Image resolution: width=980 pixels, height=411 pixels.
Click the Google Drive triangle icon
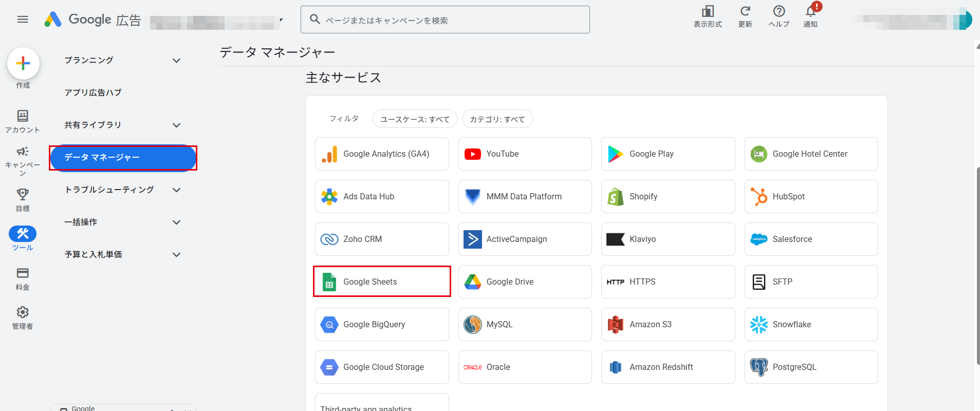tap(473, 282)
